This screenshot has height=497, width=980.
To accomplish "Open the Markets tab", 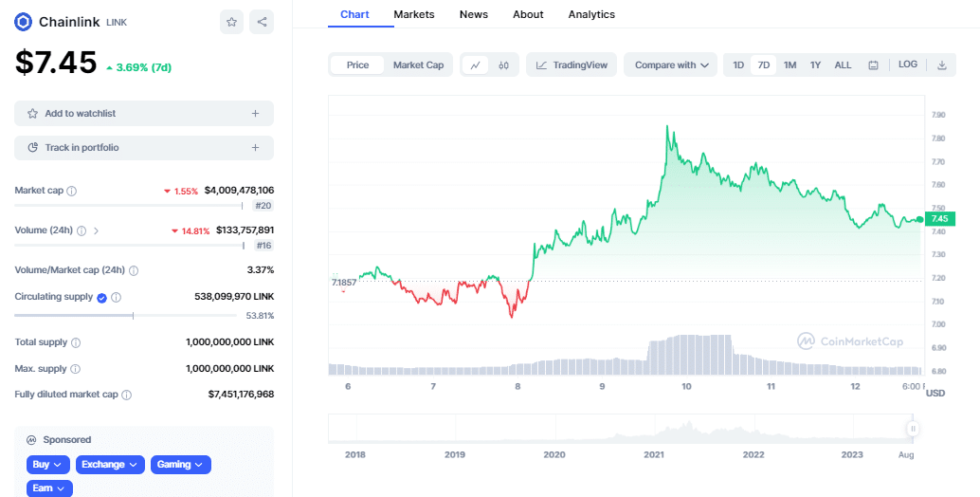I will click(414, 14).
